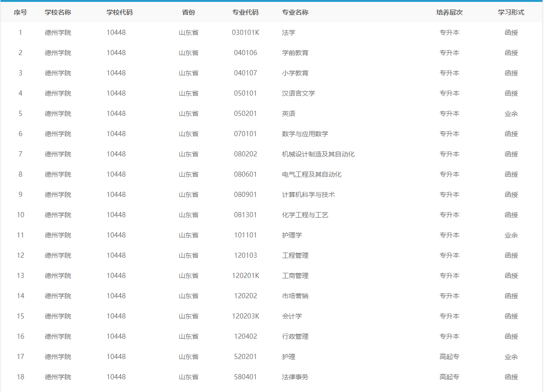Click the 学校名称 column header
Screen dimensions: 544x392
pyautogui.click(x=58, y=13)
